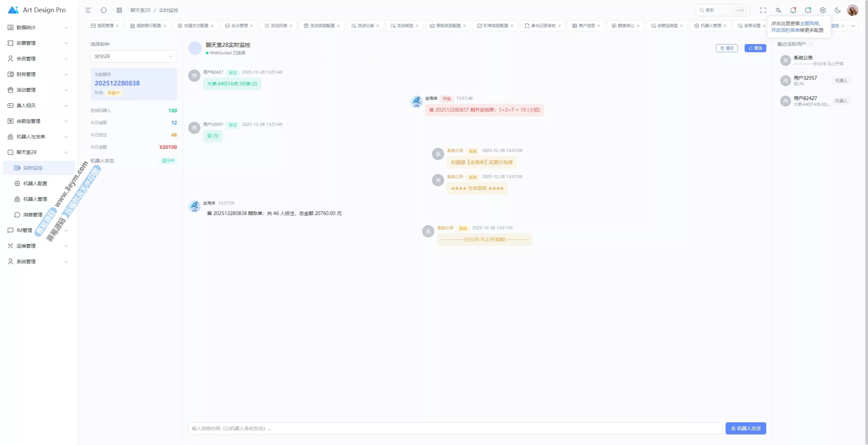Click the user avatar picture

(x=852, y=10)
